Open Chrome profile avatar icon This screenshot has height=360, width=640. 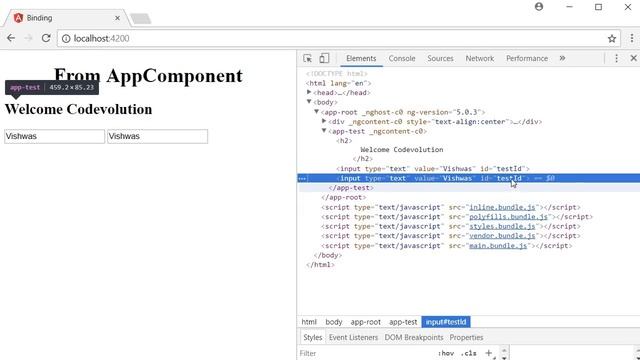(x=539, y=7)
